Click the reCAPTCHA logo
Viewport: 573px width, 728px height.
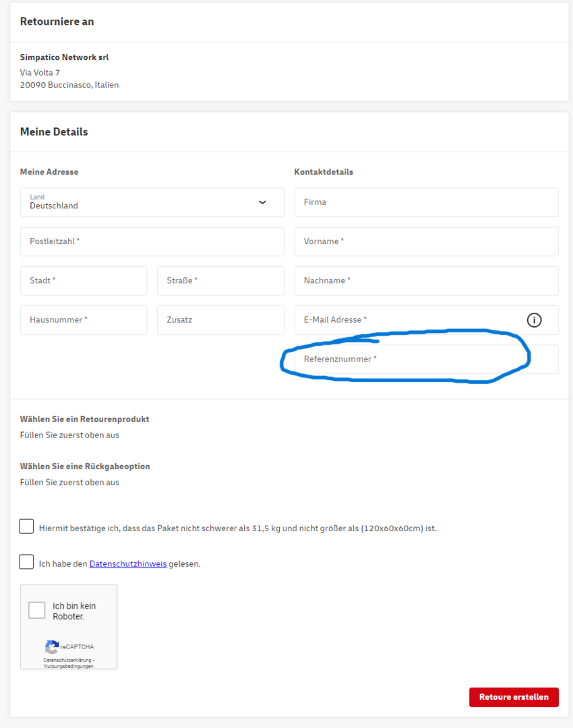(x=52, y=646)
